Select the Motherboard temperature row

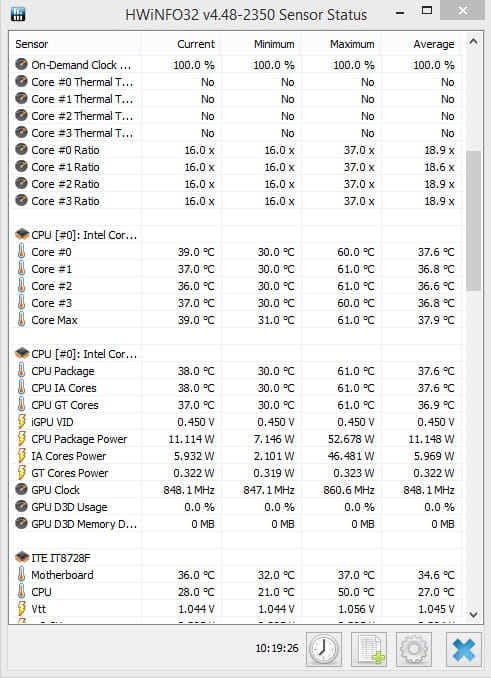point(236,575)
